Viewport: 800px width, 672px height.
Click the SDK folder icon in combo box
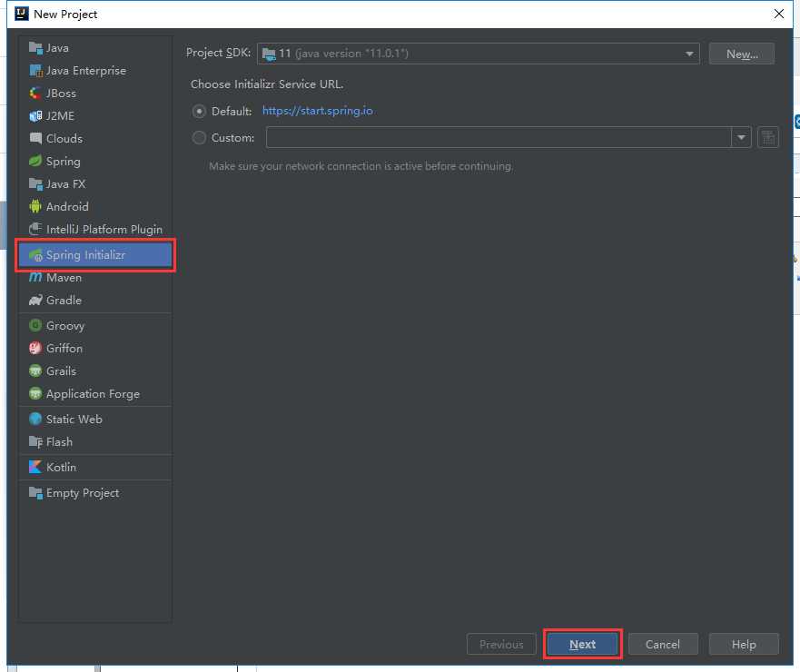pyautogui.click(x=269, y=54)
